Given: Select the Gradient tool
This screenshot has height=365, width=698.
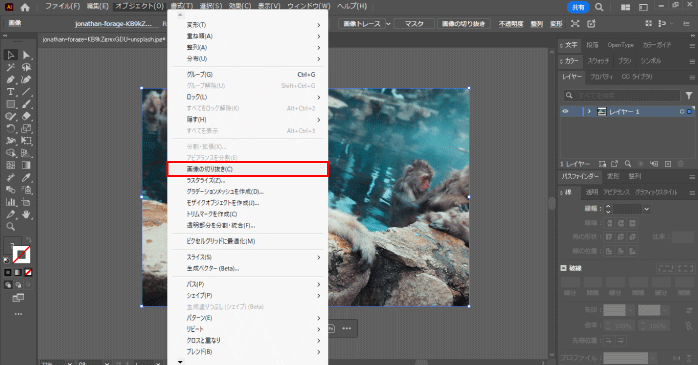Looking at the screenshot, I should click(26, 165).
